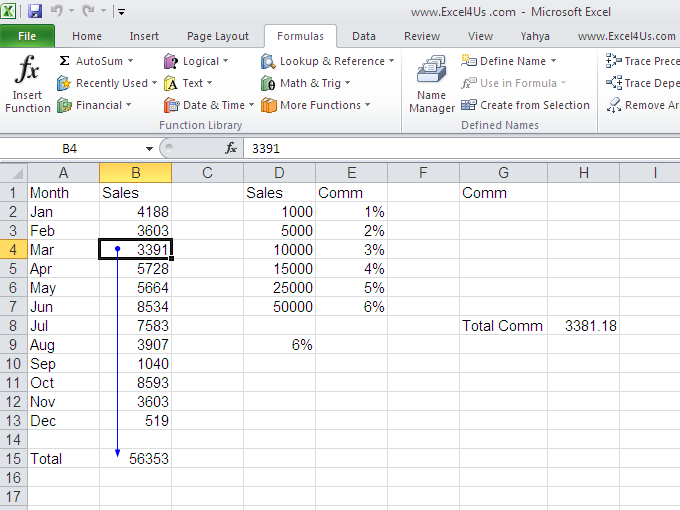This screenshot has width=680, height=510.
Task: Click the Select All corner triangle
Action: (x=14, y=173)
